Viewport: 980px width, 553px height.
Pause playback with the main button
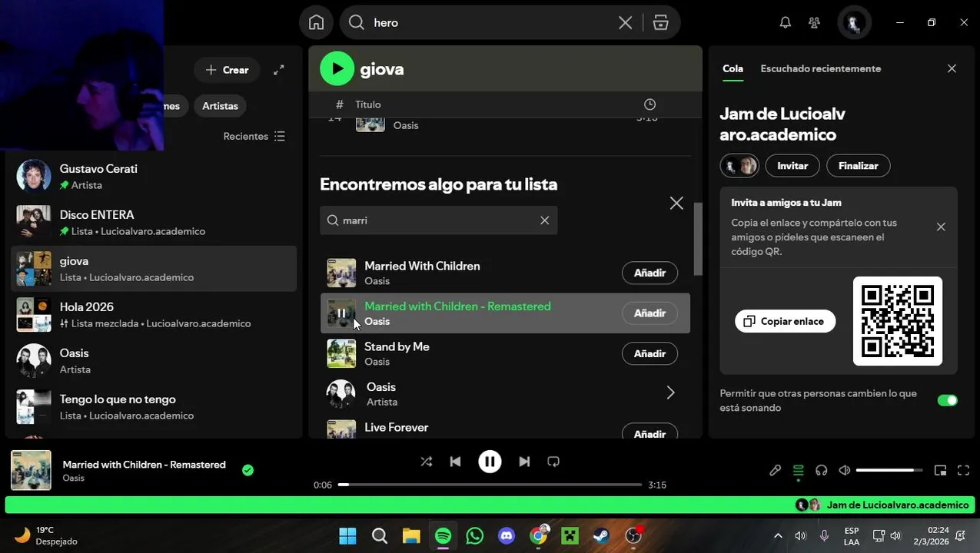[490, 462]
